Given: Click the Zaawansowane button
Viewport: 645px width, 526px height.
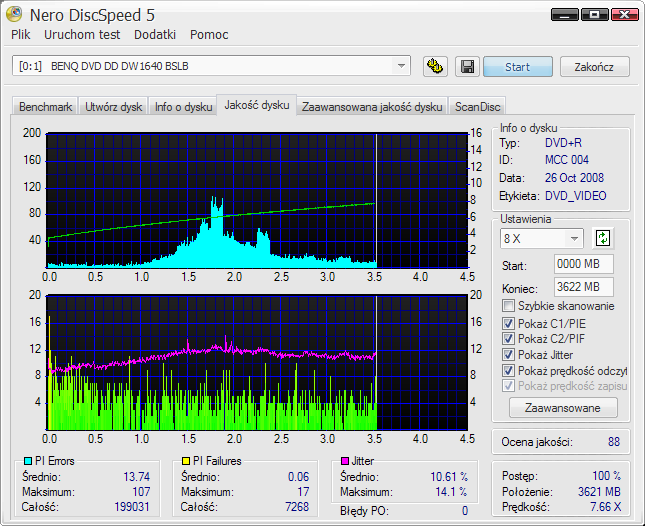Looking at the screenshot, I should 563,408.
